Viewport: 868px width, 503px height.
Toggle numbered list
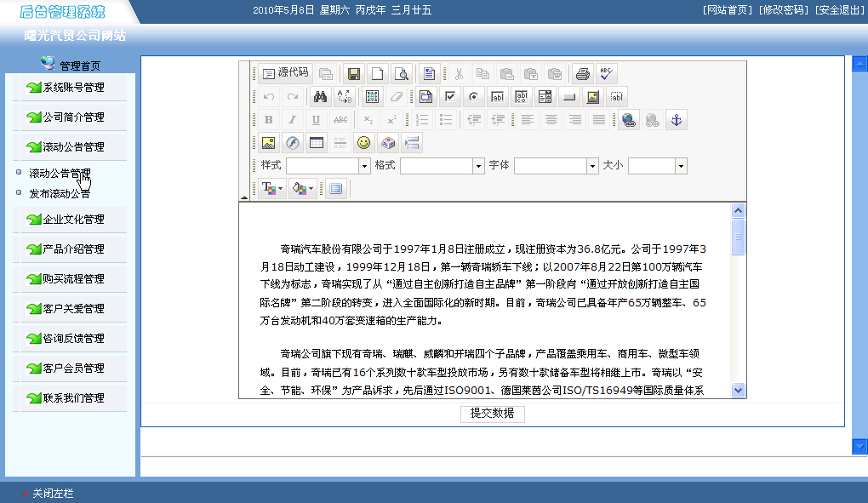pyautogui.click(x=422, y=120)
